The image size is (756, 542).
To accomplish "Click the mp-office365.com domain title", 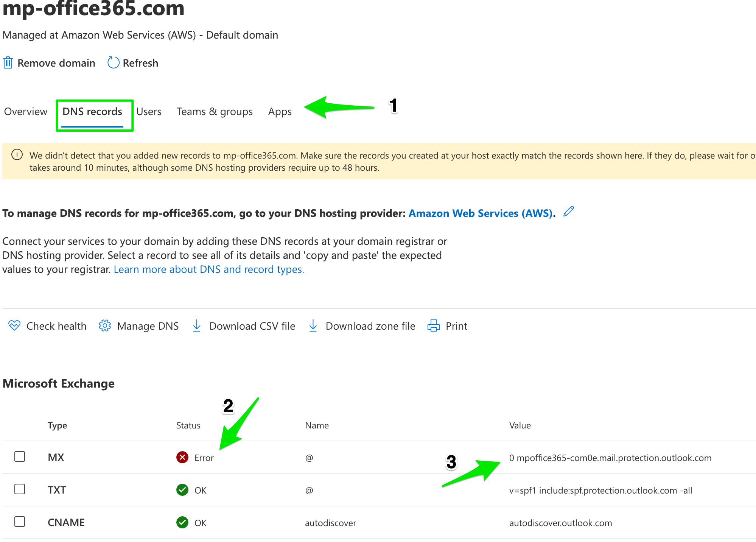I will tap(93, 8).
